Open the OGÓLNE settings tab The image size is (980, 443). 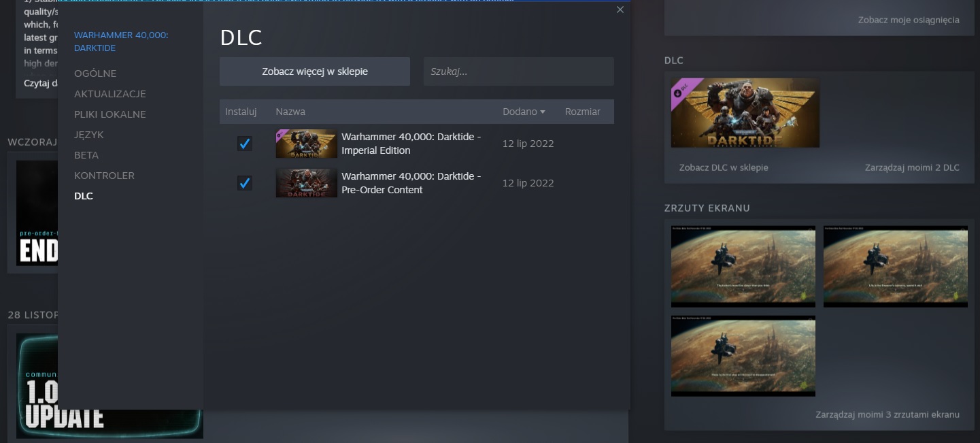pos(95,73)
